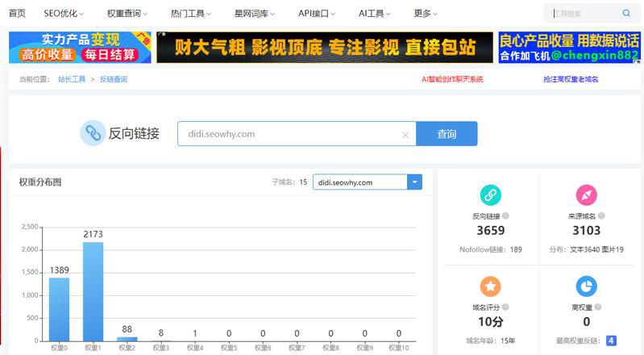644x355 pixels.
Task: Go to 首页 in navigation bar
Action: pos(17,14)
